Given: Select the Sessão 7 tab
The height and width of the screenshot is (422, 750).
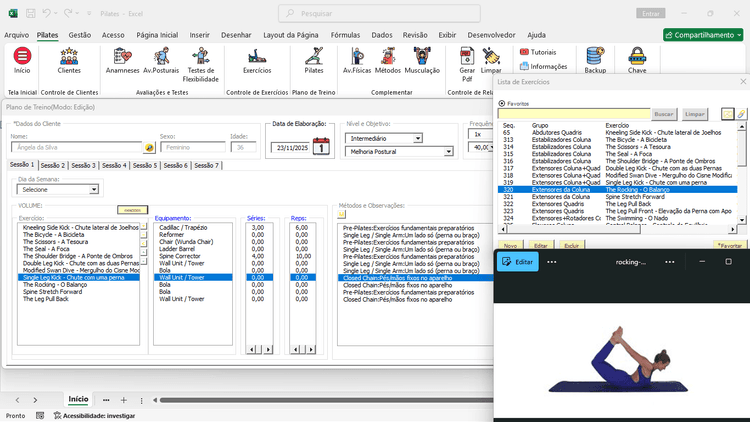Looking at the screenshot, I should click(x=206, y=166).
